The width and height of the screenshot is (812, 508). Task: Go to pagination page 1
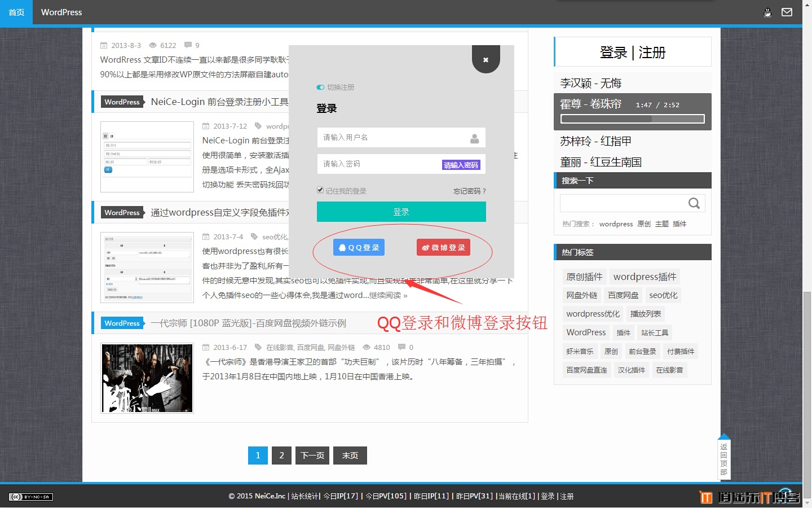(x=258, y=456)
